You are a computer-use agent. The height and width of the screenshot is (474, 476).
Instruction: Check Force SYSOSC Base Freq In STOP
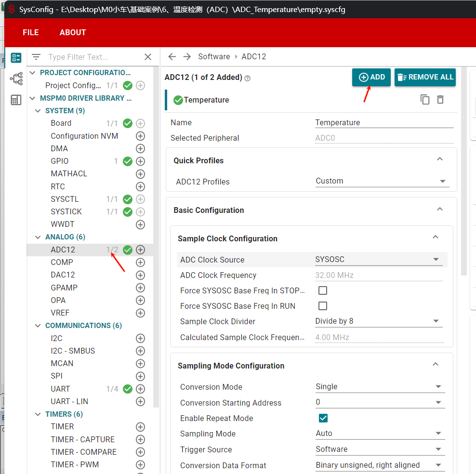pos(323,290)
